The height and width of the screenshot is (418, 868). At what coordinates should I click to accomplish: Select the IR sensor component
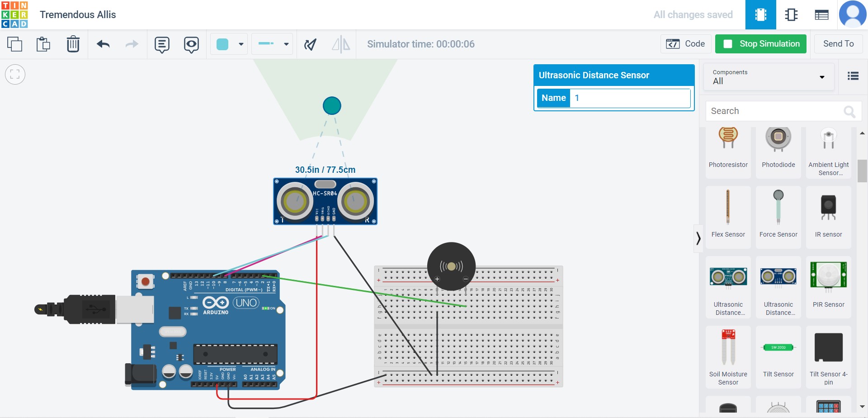tap(828, 217)
